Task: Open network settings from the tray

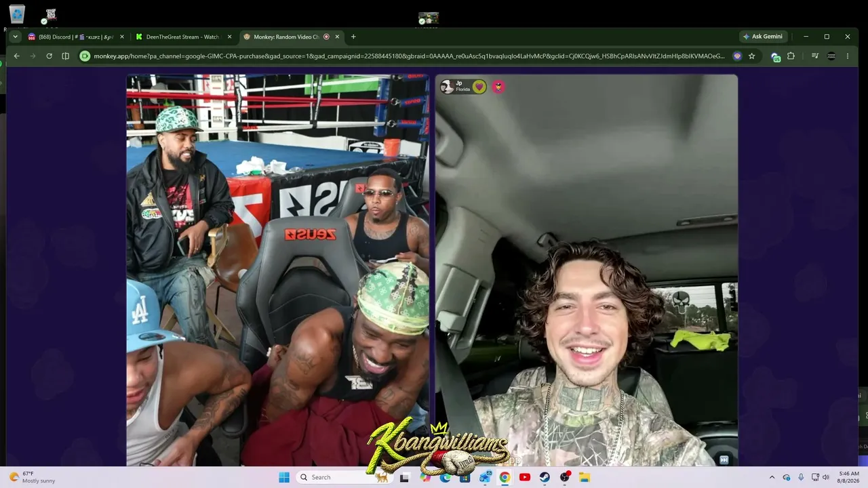Action: 815,477
